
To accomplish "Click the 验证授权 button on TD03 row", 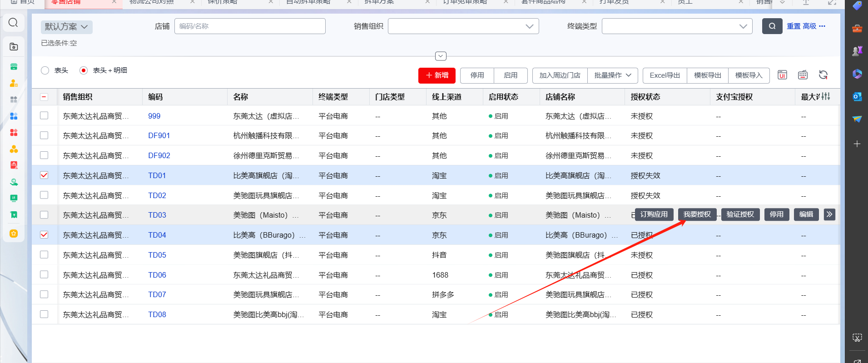I will 740,214.
